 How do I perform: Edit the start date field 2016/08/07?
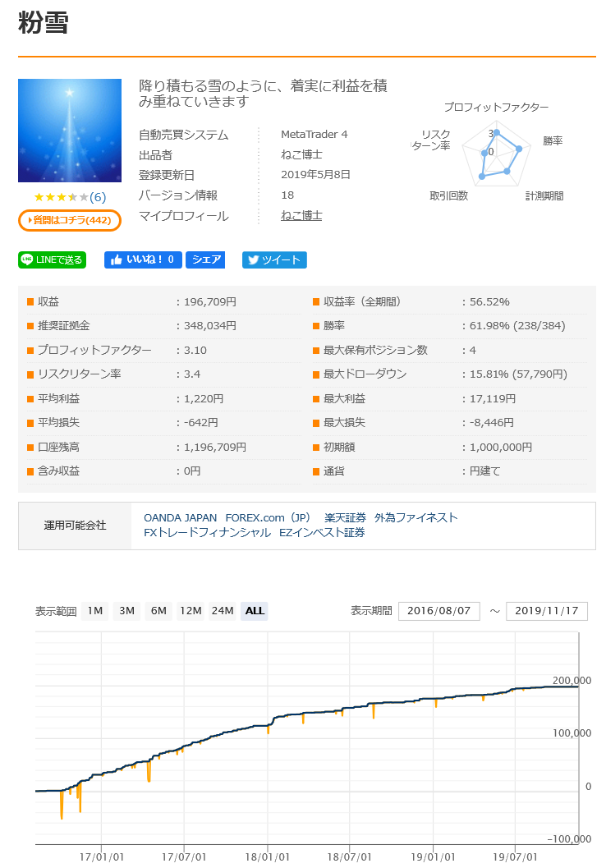point(438,611)
